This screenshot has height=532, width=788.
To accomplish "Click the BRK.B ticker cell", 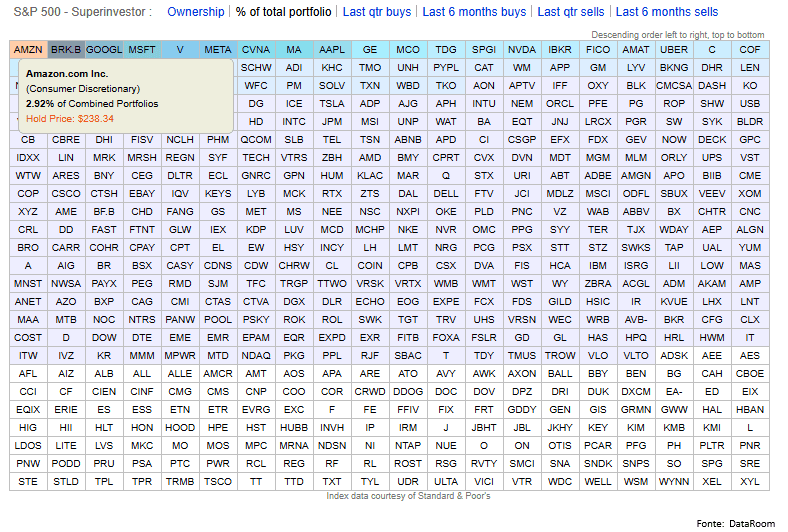I will pyautogui.click(x=66, y=50).
